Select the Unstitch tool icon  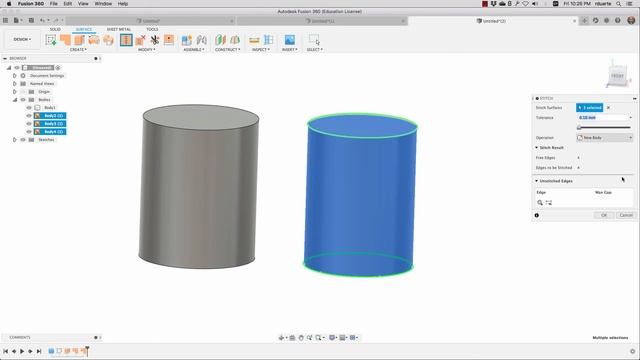tap(140, 40)
